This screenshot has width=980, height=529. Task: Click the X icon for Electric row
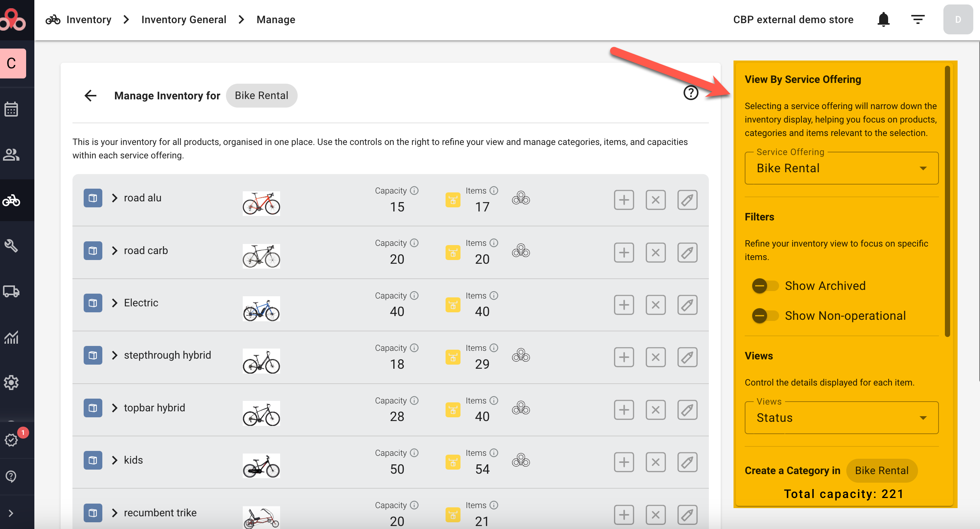(x=655, y=305)
